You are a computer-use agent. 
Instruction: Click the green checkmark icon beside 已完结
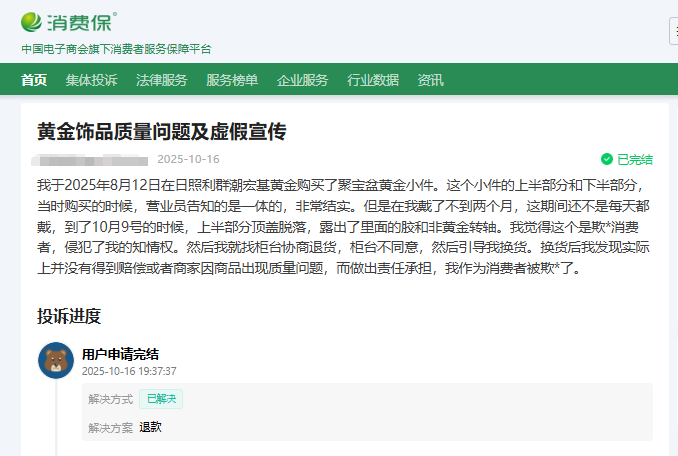pos(606,159)
